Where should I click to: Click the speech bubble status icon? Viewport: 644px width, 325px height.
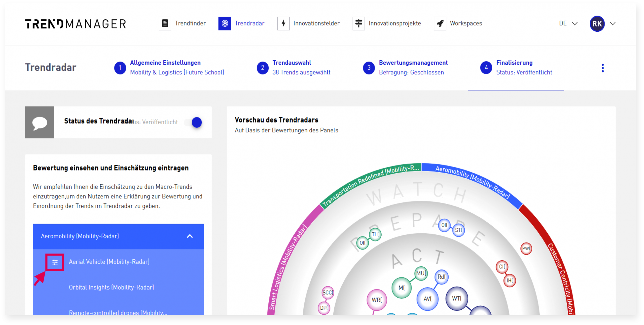point(39,122)
